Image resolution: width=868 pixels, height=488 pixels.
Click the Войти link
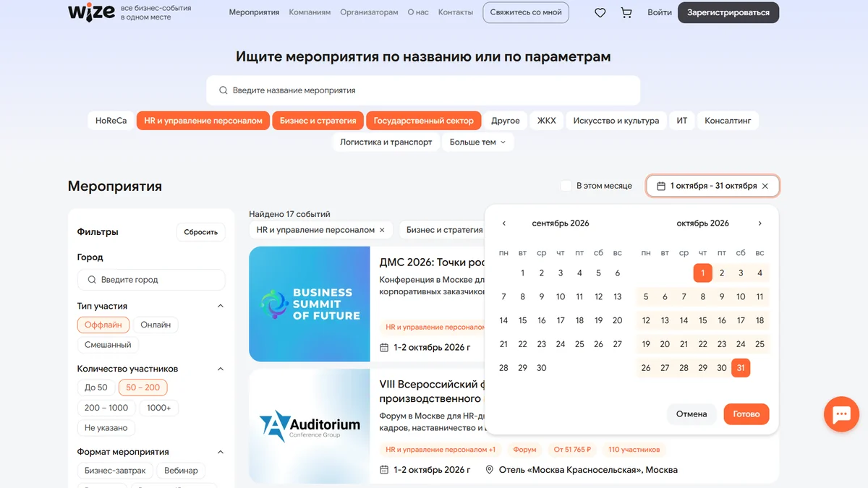click(660, 12)
